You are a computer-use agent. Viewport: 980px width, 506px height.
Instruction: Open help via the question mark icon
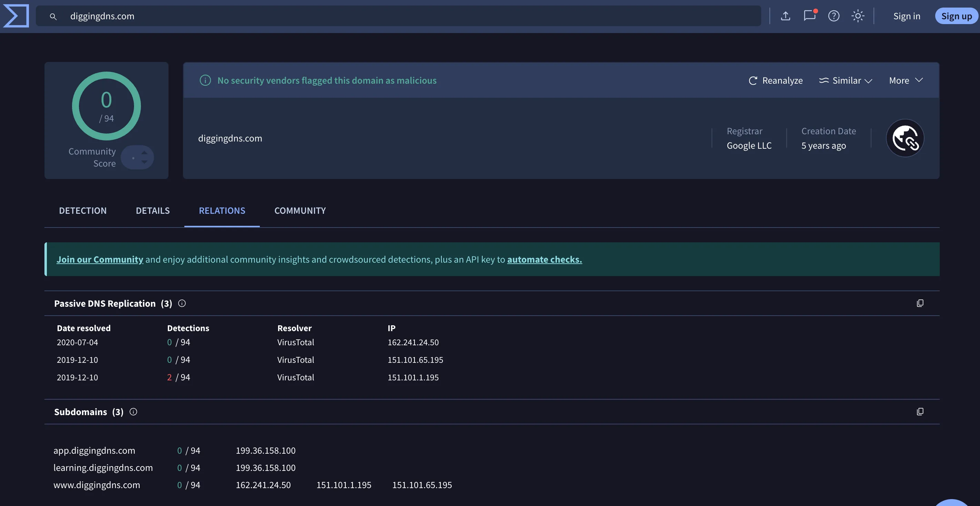834,16
